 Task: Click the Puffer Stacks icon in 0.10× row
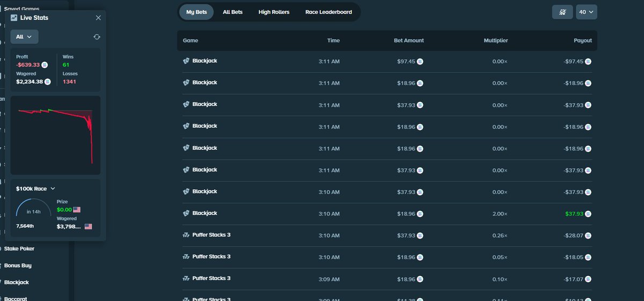(186, 278)
